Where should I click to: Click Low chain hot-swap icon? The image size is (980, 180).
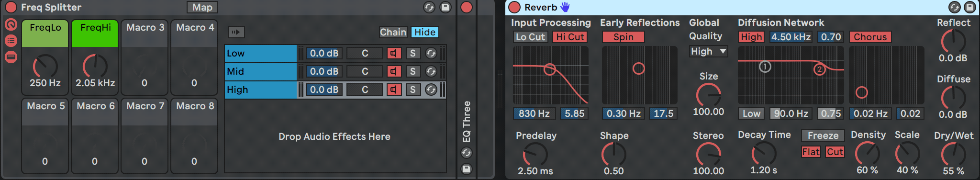click(431, 53)
